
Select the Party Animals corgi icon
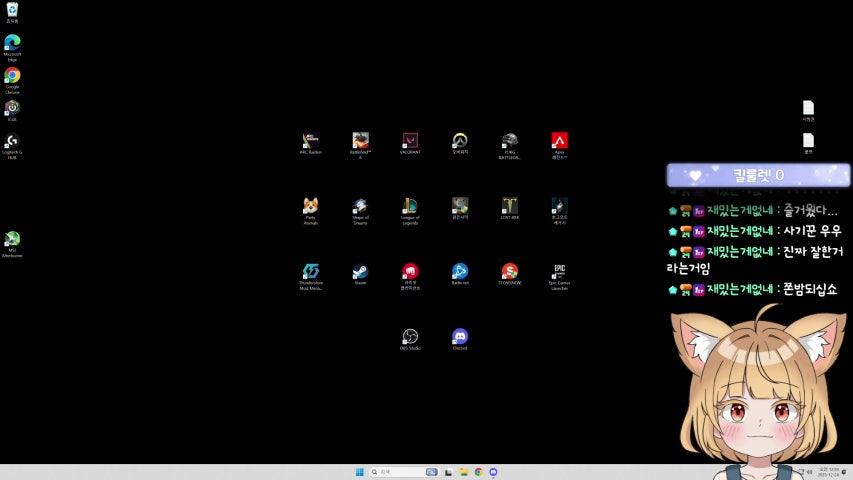point(311,211)
